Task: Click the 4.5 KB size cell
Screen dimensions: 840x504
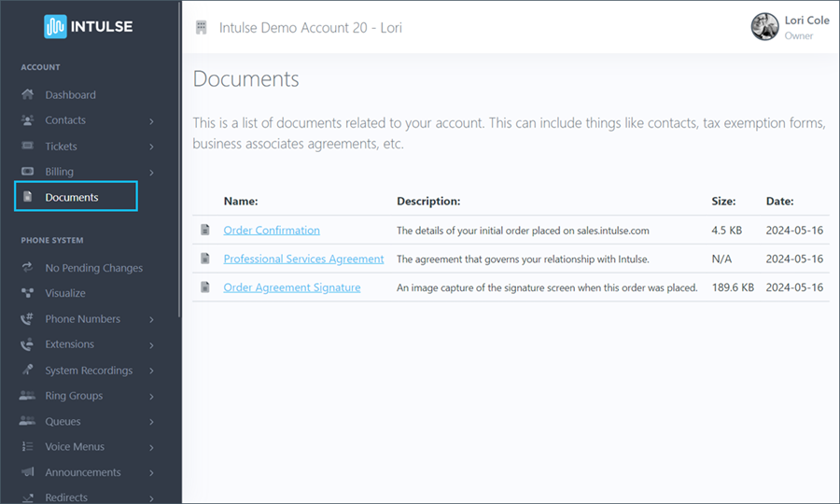Action: (726, 231)
